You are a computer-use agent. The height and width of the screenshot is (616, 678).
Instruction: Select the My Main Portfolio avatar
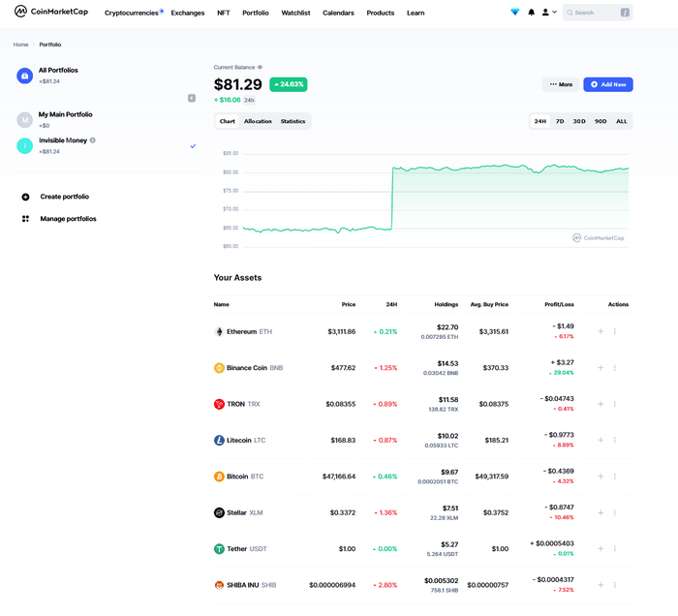click(24, 120)
